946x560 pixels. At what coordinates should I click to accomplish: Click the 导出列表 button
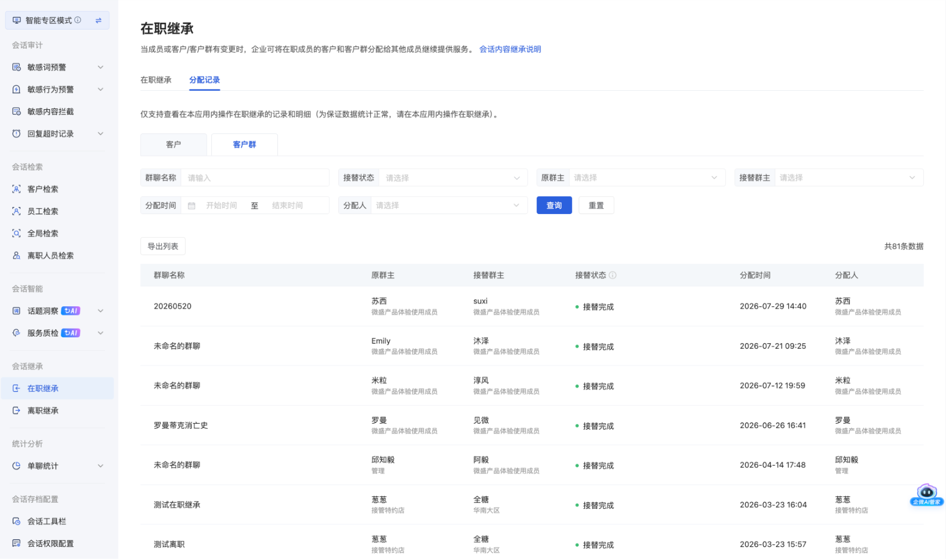coord(163,246)
